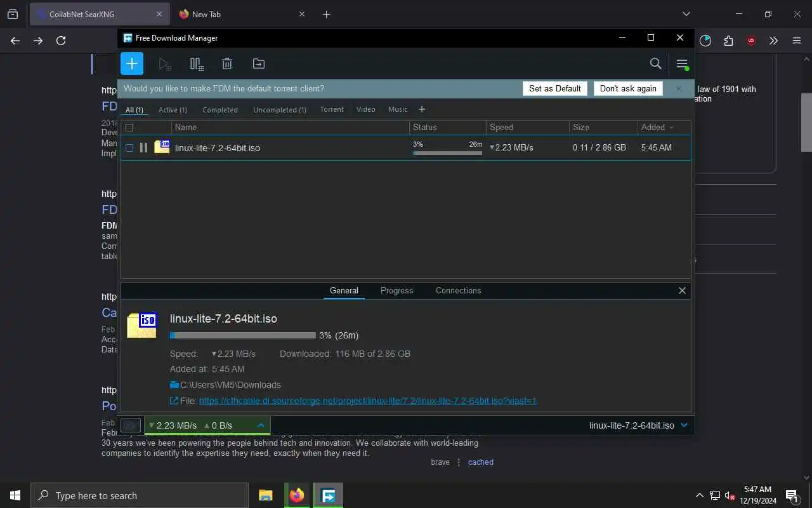Click large iso icon in General panel
This screenshot has width=812, height=508.
141,324
